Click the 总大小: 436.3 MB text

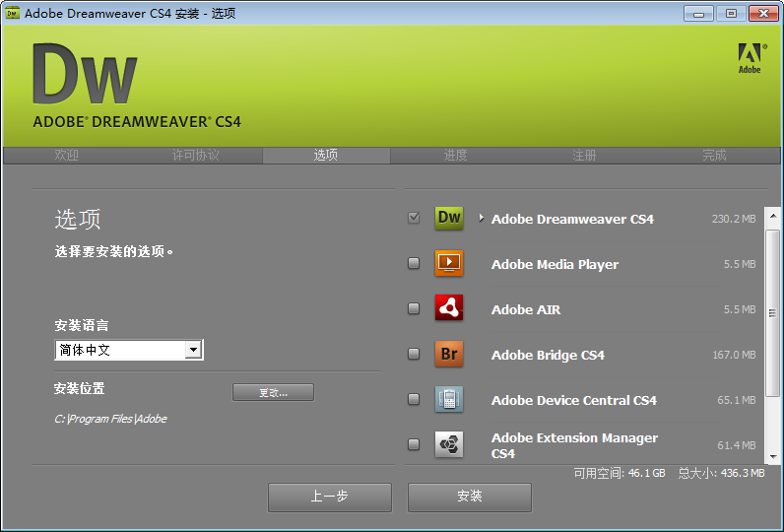pyautogui.click(x=721, y=473)
